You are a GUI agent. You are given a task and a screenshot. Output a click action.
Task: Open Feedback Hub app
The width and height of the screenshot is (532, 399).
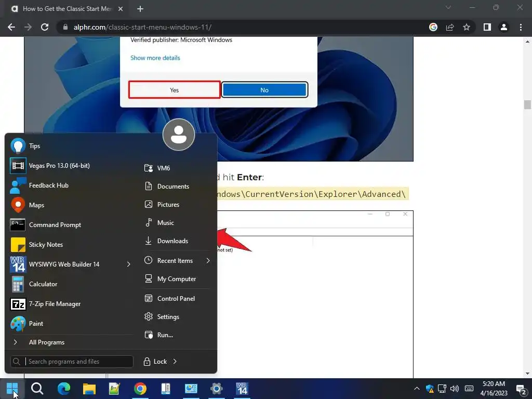70,185
